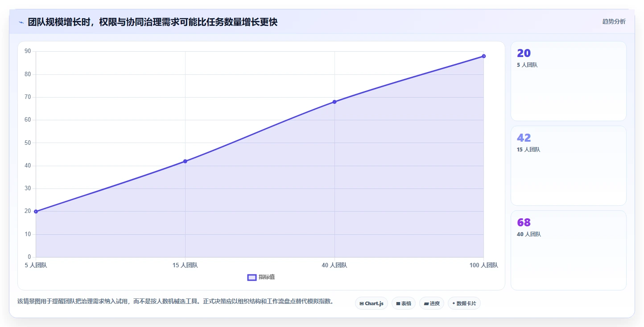The image size is (644, 327).
Task: Click the x-axis label 40 人团队
Action: [334, 266]
